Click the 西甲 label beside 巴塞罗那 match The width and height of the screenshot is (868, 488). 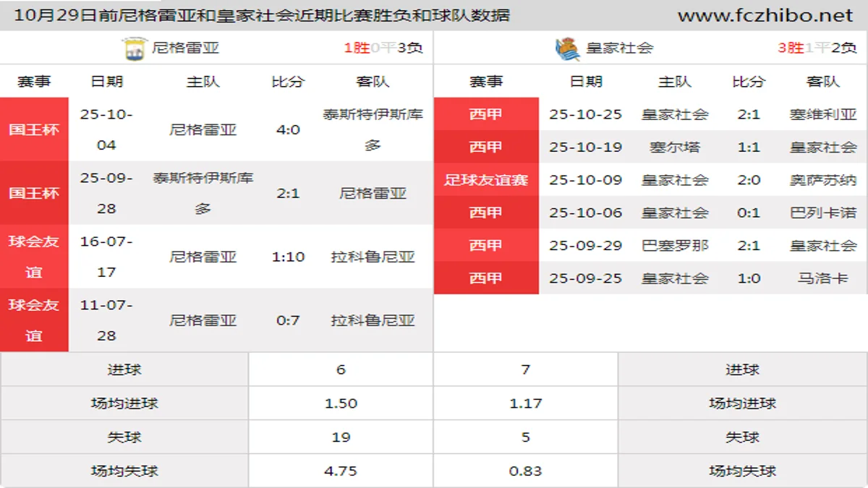point(486,245)
